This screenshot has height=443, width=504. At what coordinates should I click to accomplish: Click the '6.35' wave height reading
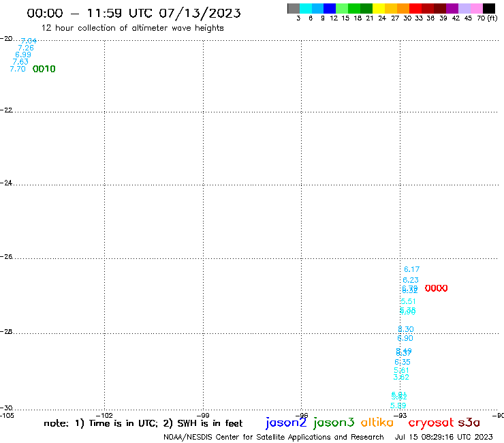coord(403,363)
